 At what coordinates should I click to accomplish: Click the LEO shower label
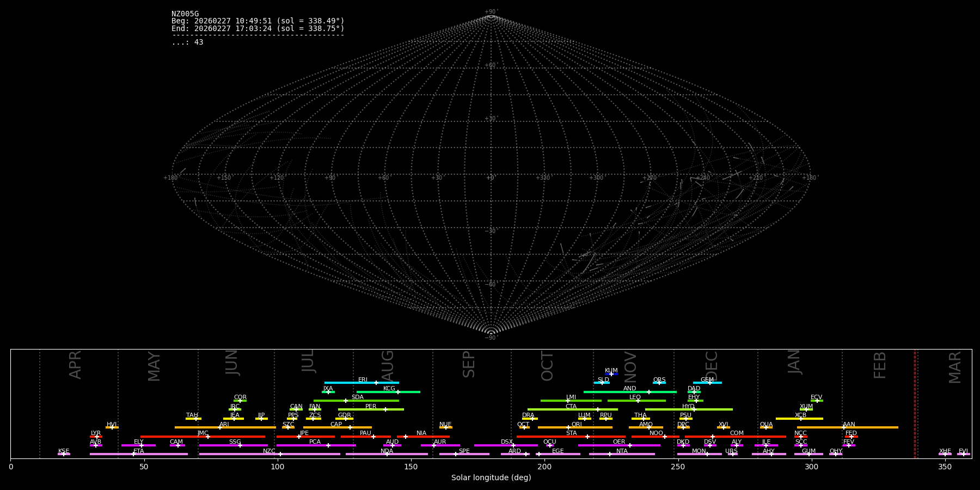[x=635, y=397]
